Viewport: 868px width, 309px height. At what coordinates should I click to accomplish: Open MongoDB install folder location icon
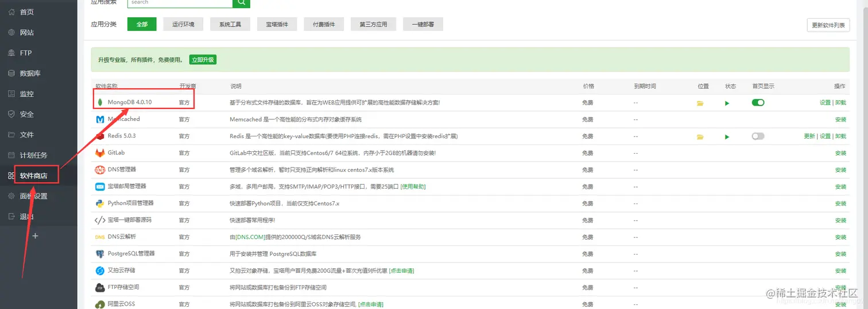click(700, 103)
